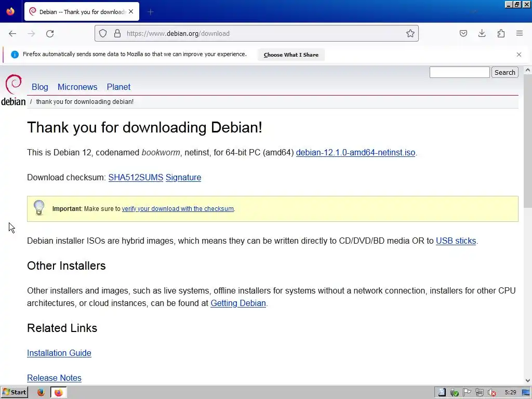Open Save to Pocket button
The height and width of the screenshot is (399, 532).
[x=463, y=33]
